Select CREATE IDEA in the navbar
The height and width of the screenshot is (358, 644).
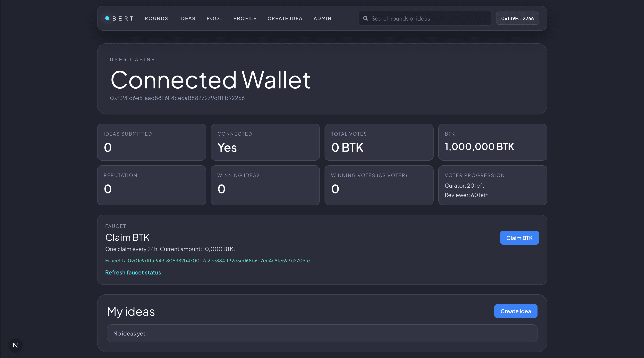tap(285, 18)
